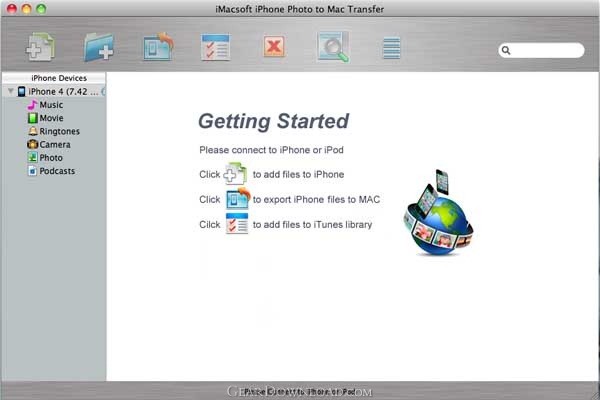The height and width of the screenshot is (400, 600).
Task: Select Camera in the device tree
Action: pos(55,145)
